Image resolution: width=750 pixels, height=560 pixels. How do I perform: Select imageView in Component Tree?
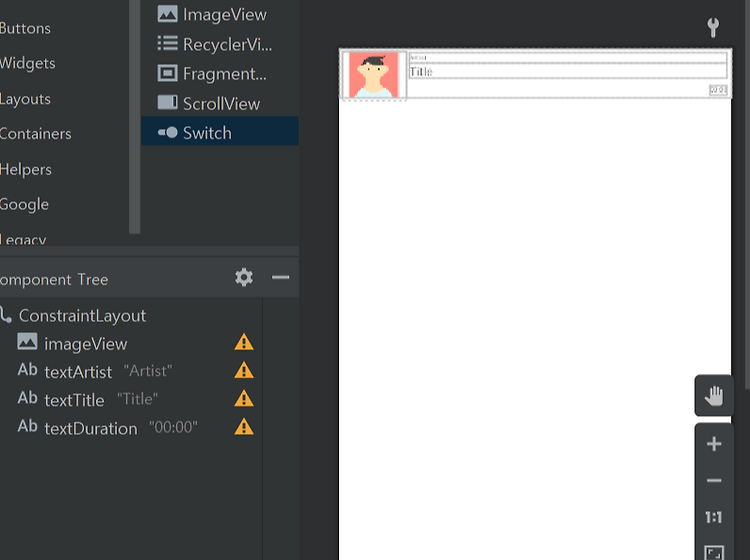86,344
